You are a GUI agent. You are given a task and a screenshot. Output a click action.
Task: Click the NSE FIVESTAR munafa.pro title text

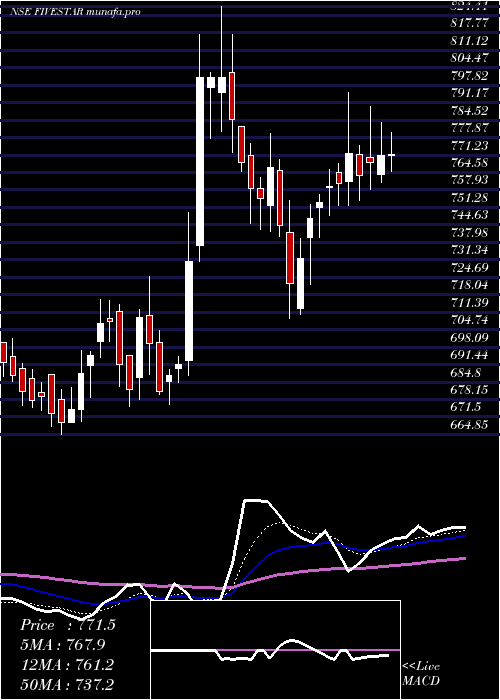(x=75, y=12)
